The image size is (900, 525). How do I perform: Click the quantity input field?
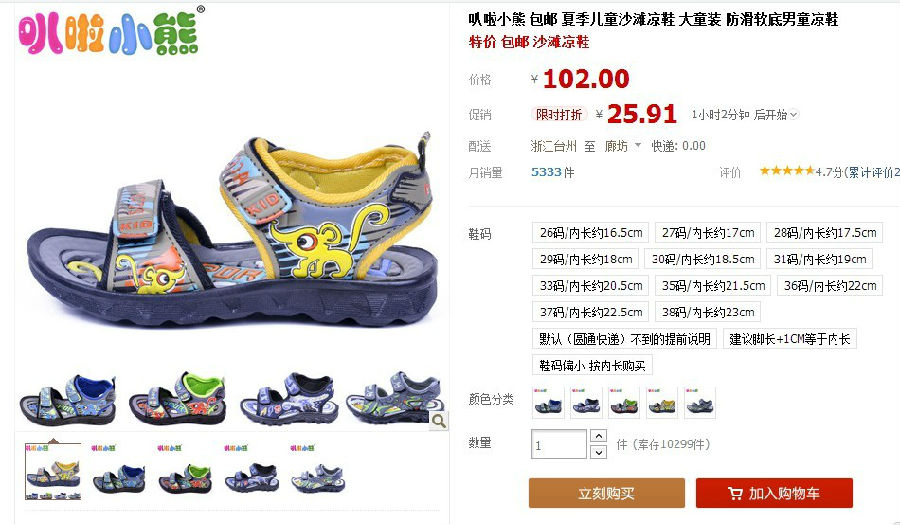pyautogui.click(x=559, y=445)
